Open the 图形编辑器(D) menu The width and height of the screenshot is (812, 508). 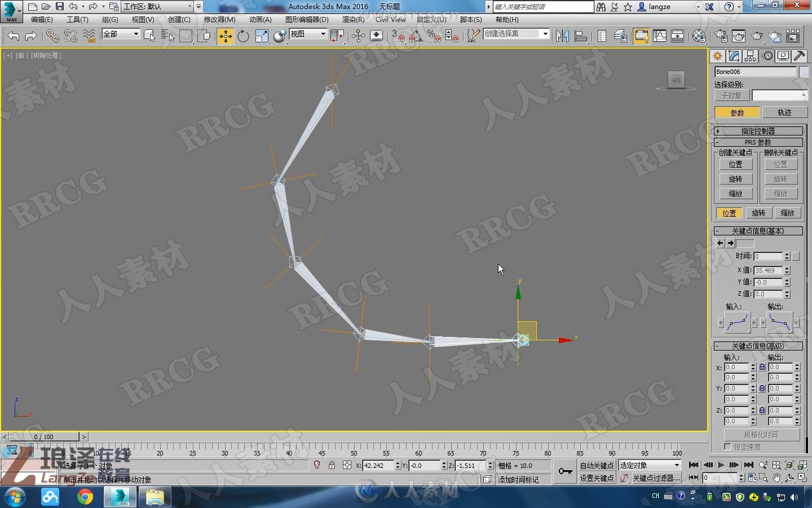tap(307, 19)
